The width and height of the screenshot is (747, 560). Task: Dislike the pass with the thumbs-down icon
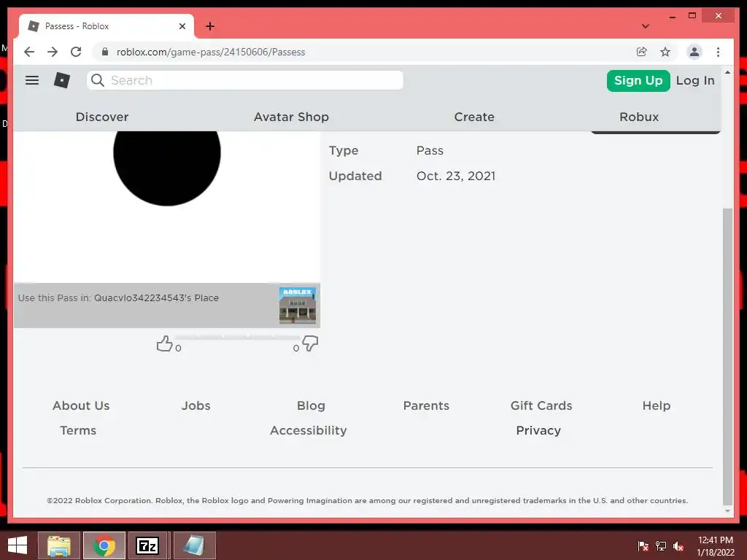310,343
